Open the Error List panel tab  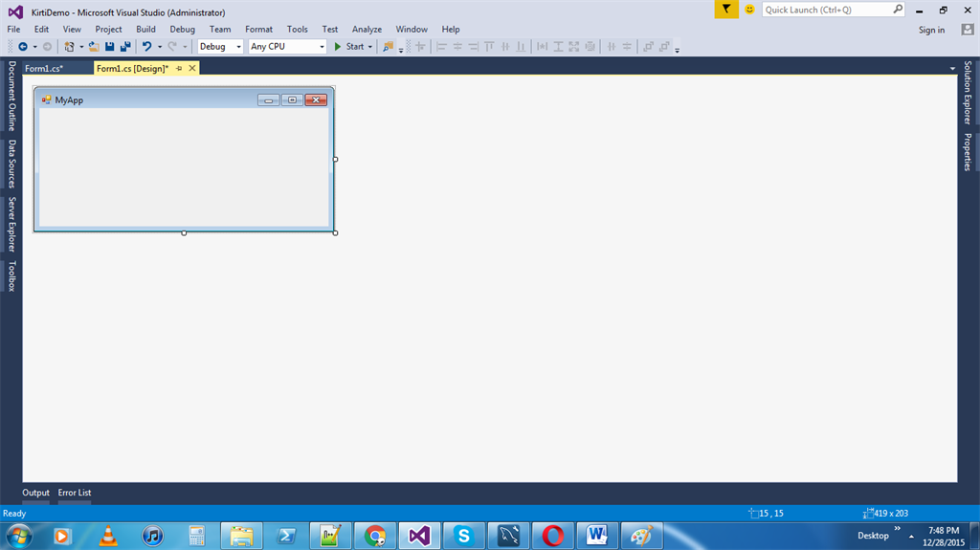click(75, 493)
